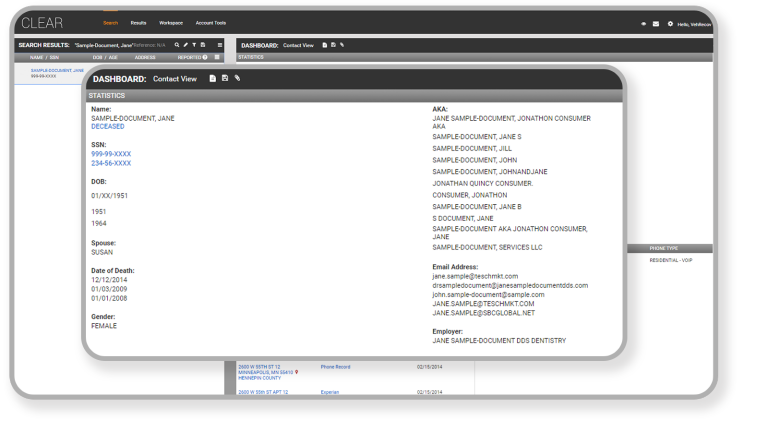Viewport: 768px width, 432px height.
Task: Click the hamburger menu in Search Results header
Action: (x=219, y=45)
